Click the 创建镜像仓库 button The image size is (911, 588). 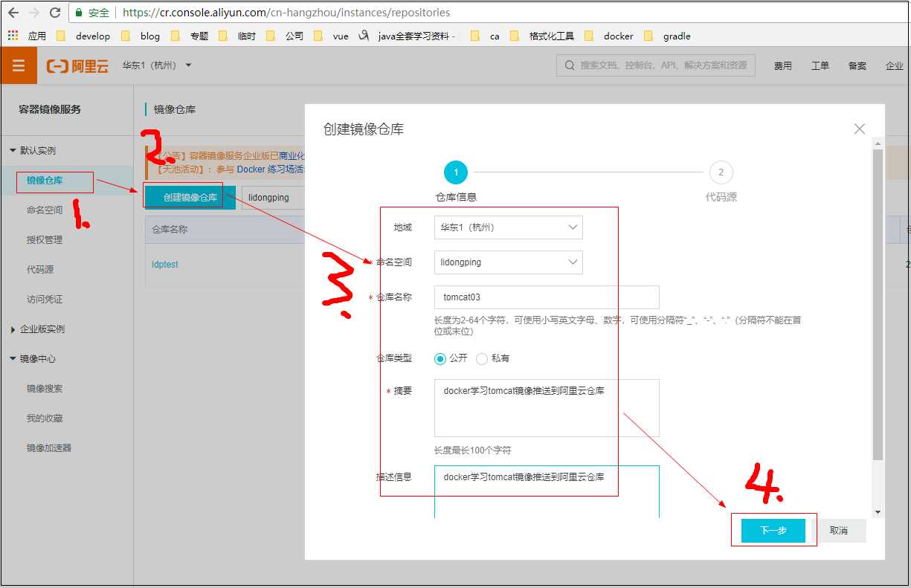click(190, 198)
